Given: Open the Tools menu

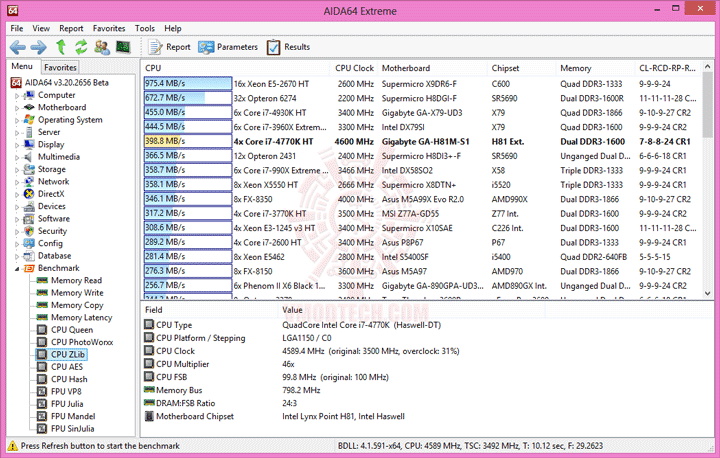Looking at the screenshot, I should [x=145, y=28].
